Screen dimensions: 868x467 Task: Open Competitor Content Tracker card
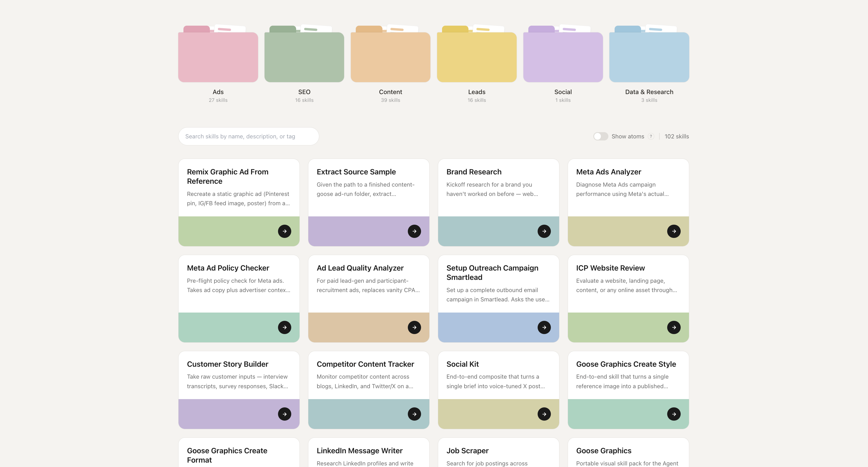[x=369, y=390]
